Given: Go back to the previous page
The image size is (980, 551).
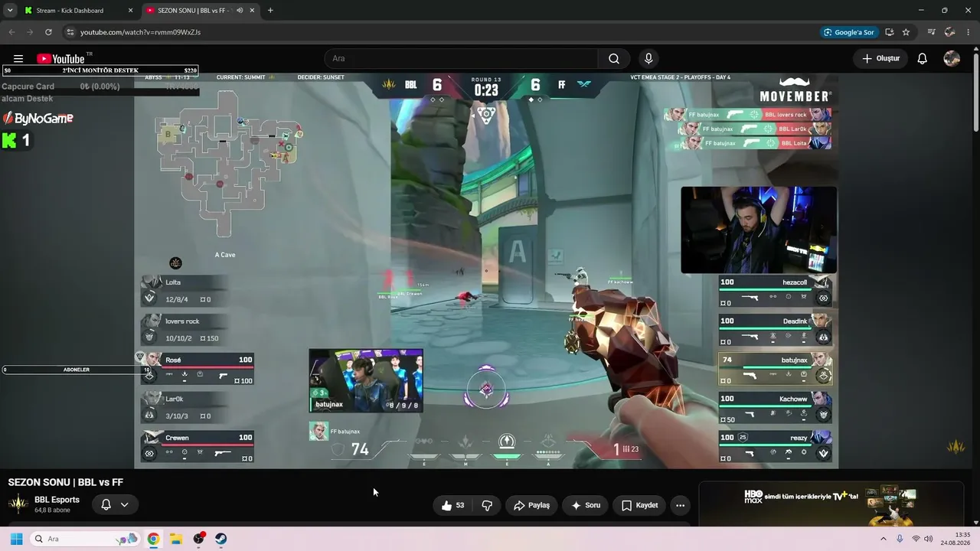Looking at the screenshot, I should [11, 32].
